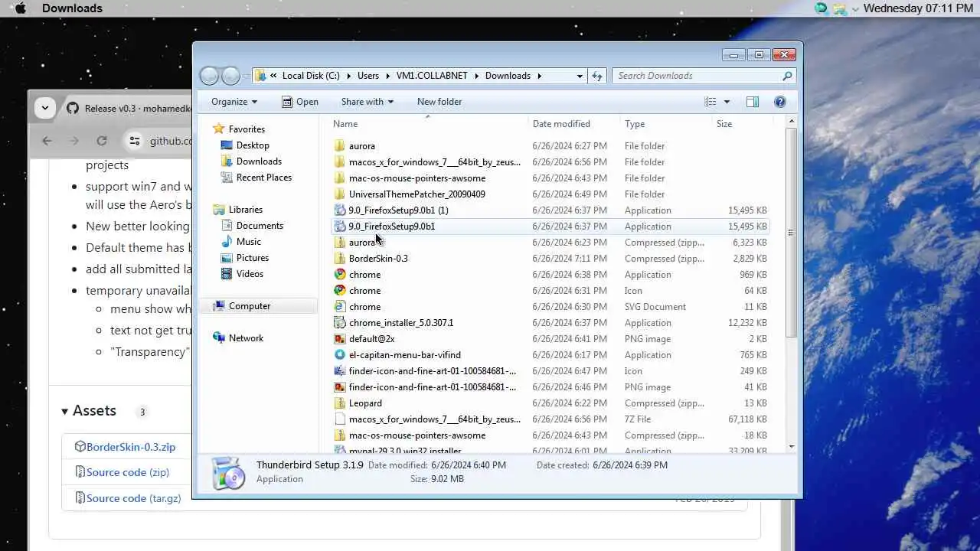980x551 pixels.
Task: Select the aurora folder icon at top
Action: [x=340, y=146]
